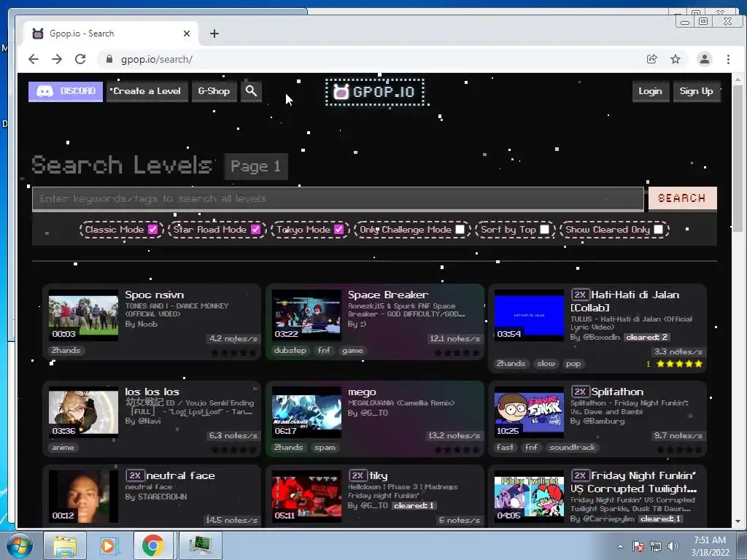Image resolution: width=747 pixels, height=560 pixels.
Task: Open the Splitathon level thumbnail
Action: [529, 413]
